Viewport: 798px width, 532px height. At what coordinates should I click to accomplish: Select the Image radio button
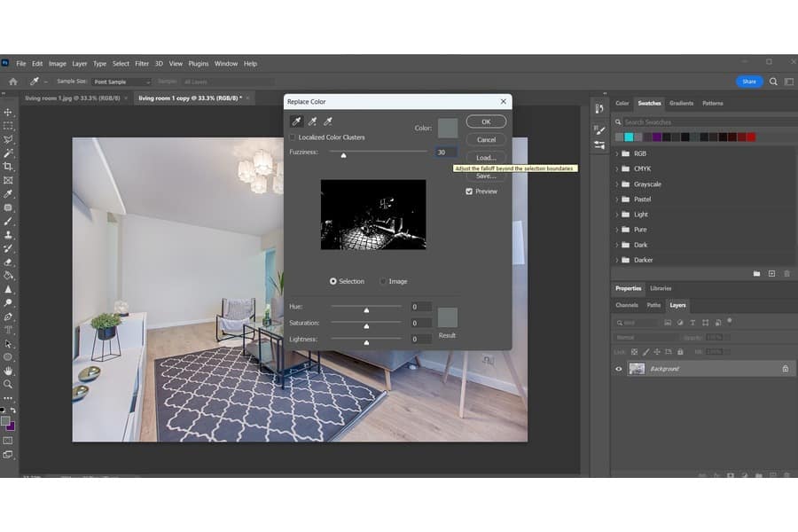(x=383, y=281)
